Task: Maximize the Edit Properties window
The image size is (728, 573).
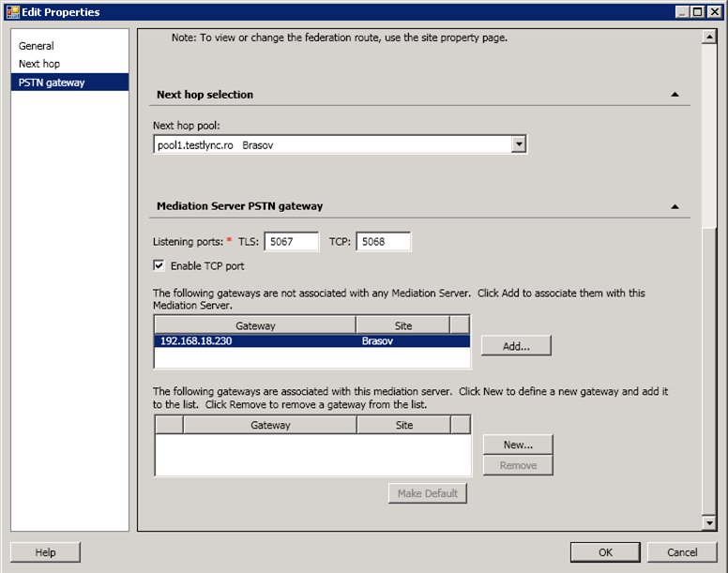Action: point(698,12)
